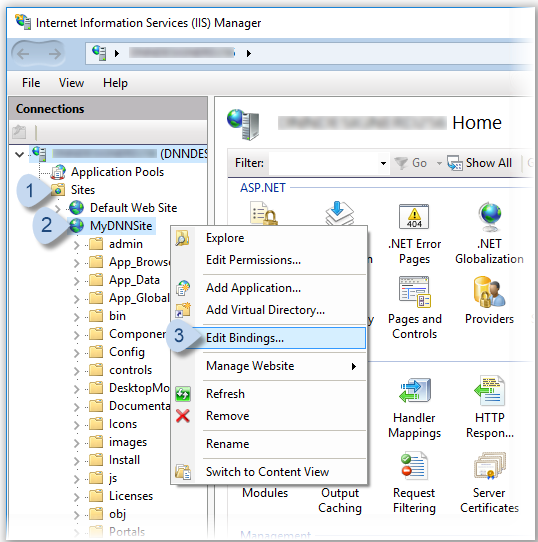This screenshot has height=542, width=538.
Task: Open HTTP Response Headers feature
Action: pos(489,408)
